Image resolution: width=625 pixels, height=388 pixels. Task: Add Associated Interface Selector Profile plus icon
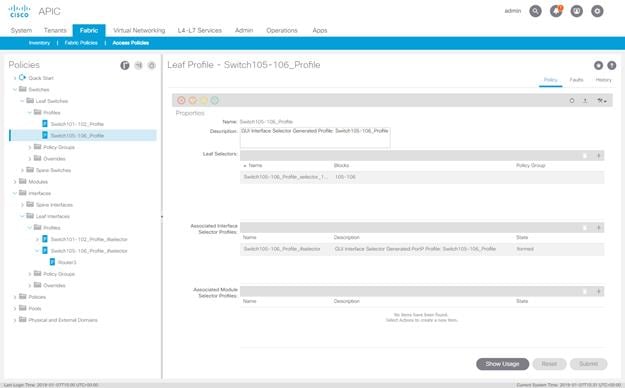pyautogui.click(x=598, y=228)
